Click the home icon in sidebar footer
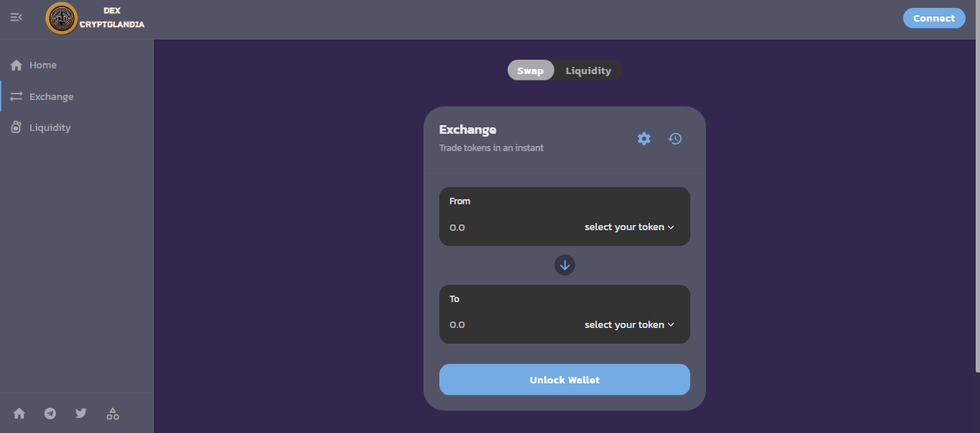980x433 pixels. point(19,414)
